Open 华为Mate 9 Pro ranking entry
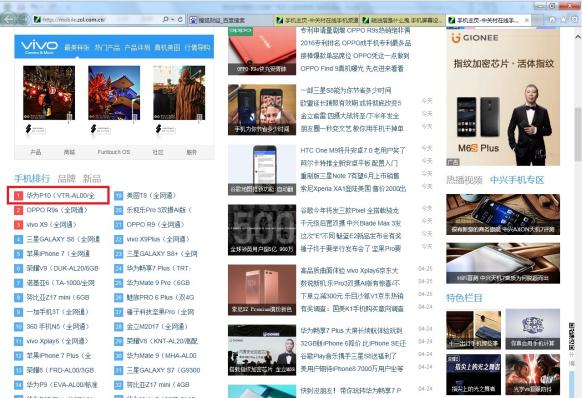582x398 pixels. (x=158, y=283)
